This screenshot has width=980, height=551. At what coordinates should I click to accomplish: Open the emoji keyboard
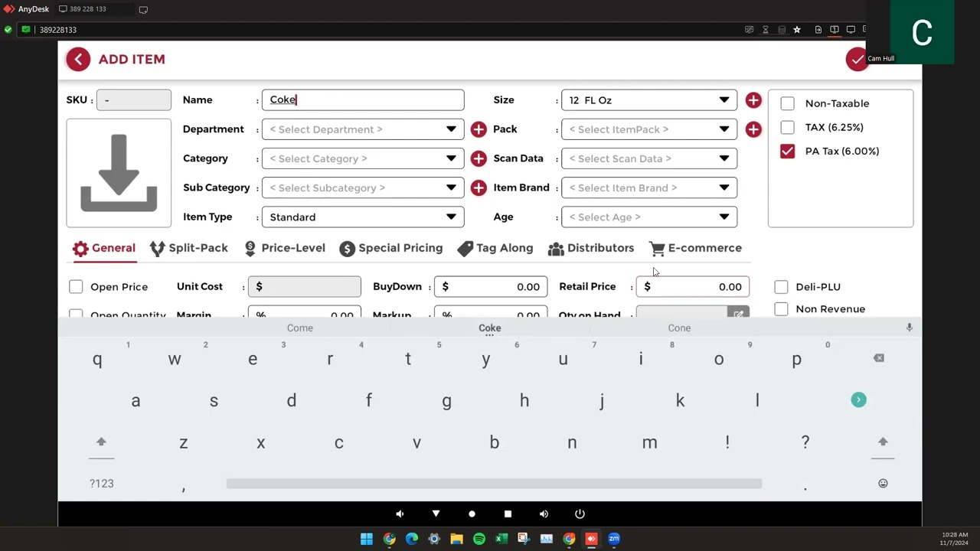(883, 483)
